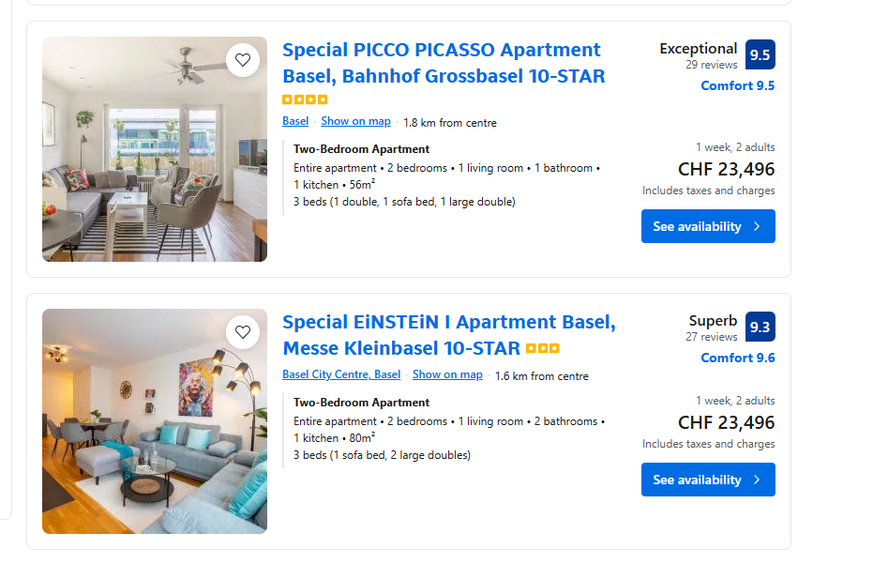Screen dimensions: 873x564
Task: Click Basel City Centre, Basel link
Action: [x=341, y=375]
